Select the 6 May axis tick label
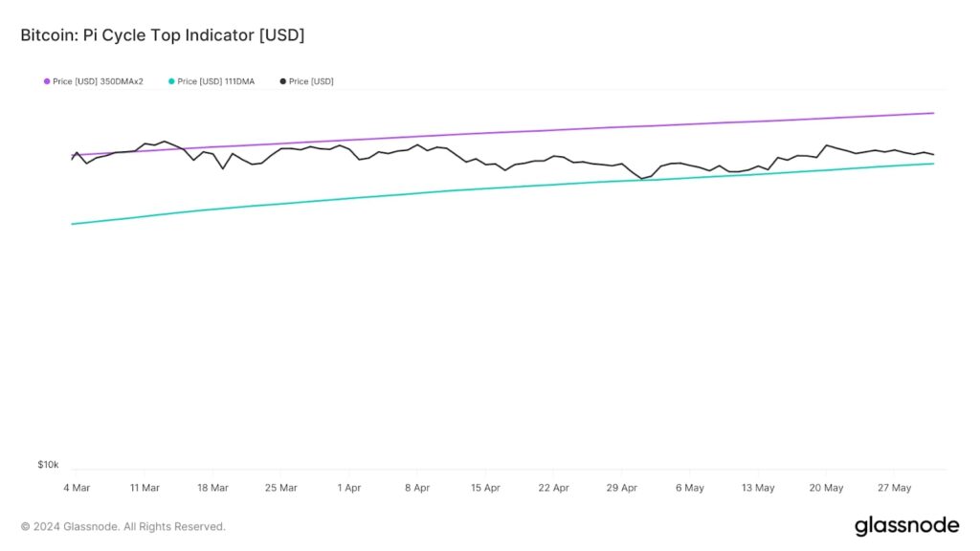The height and width of the screenshot is (551, 980). (x=690, y=488)
